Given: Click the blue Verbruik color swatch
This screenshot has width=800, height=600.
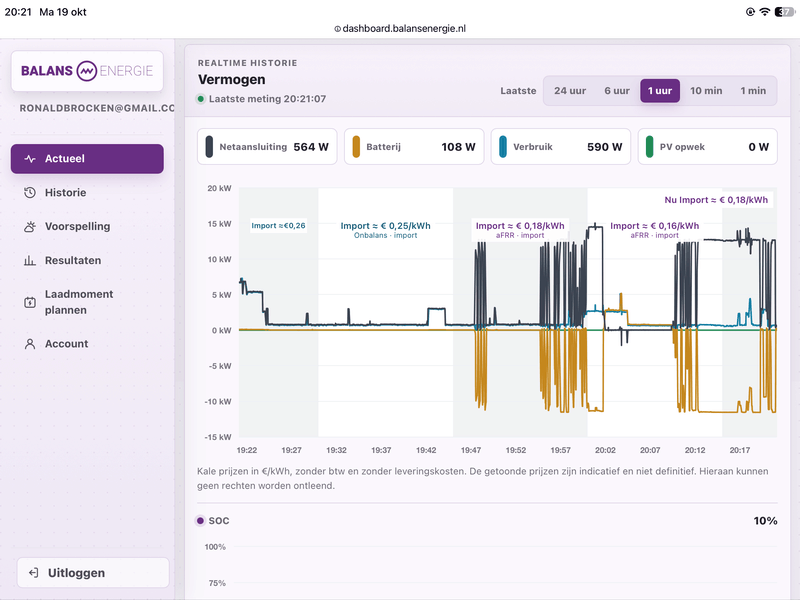Looking at the screenshot, I should point(503,147).
